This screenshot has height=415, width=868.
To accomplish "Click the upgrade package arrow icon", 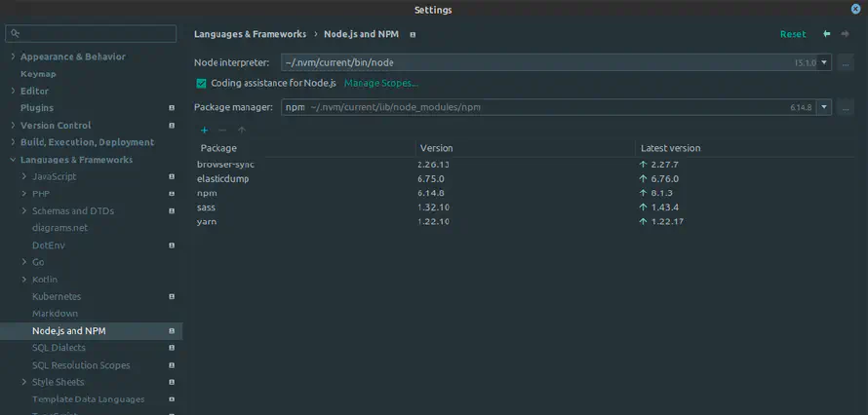I will [241, 130].
